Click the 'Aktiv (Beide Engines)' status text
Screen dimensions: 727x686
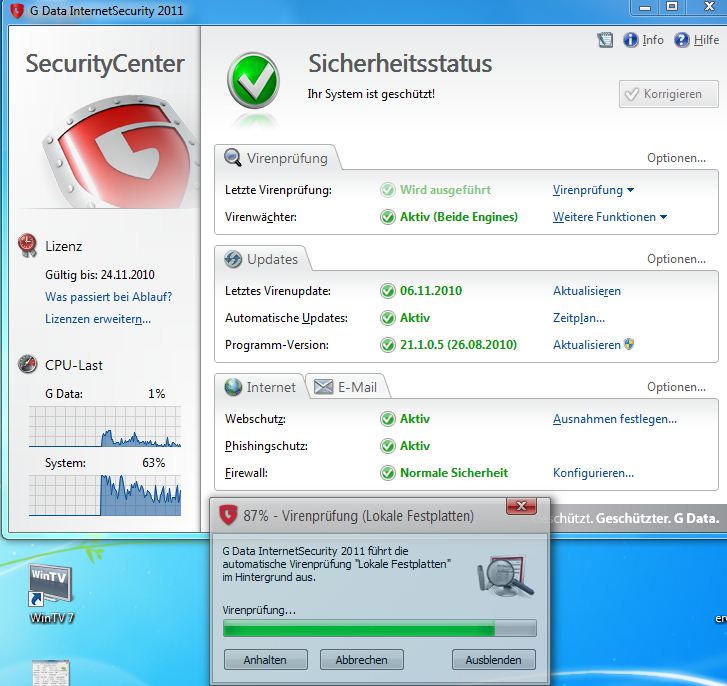click(459, 217)
